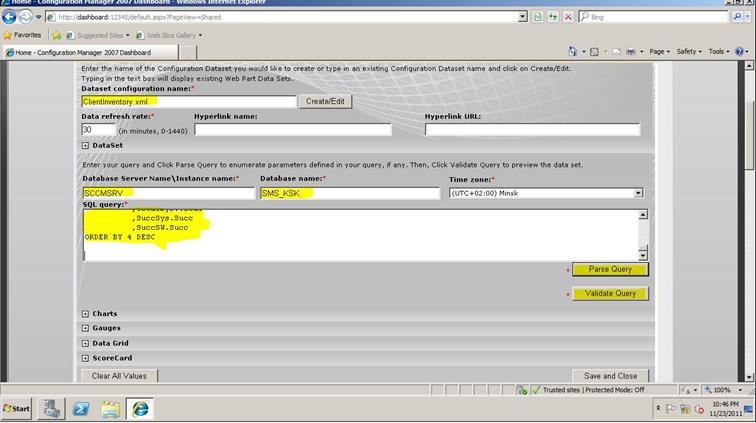Show hidden system tray icons
This screenshot has height=423, width=756.
[x=658, y=409]
